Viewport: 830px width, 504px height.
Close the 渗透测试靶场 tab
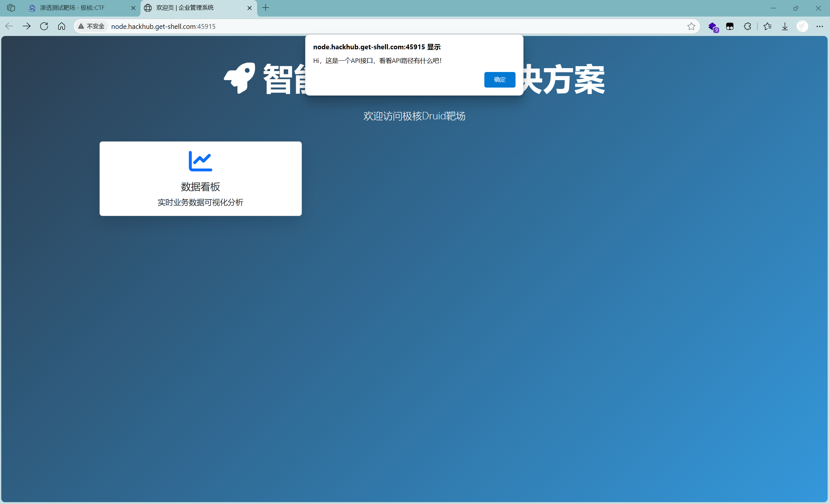133,8
